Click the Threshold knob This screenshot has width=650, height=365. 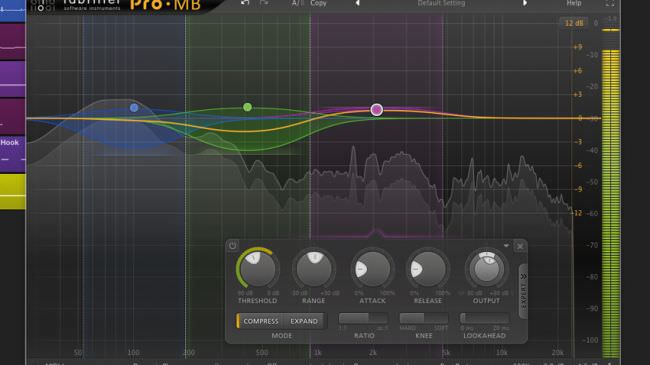click(257, 269)
